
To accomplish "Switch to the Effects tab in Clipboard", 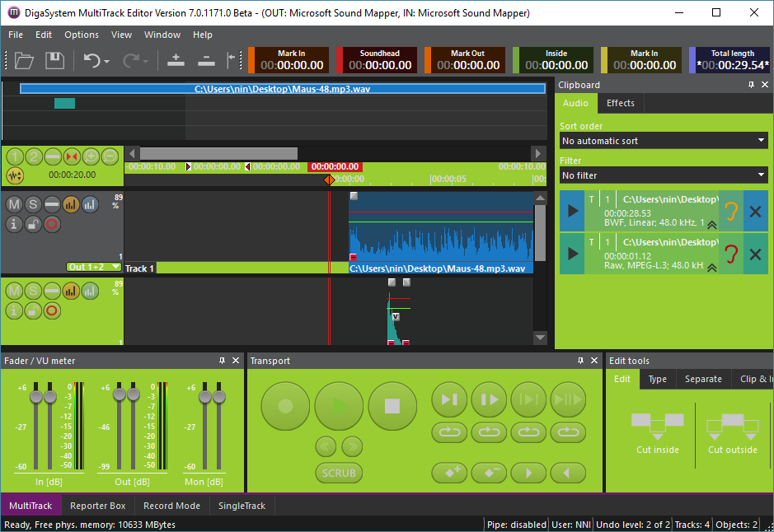I will tap(620, 103).
